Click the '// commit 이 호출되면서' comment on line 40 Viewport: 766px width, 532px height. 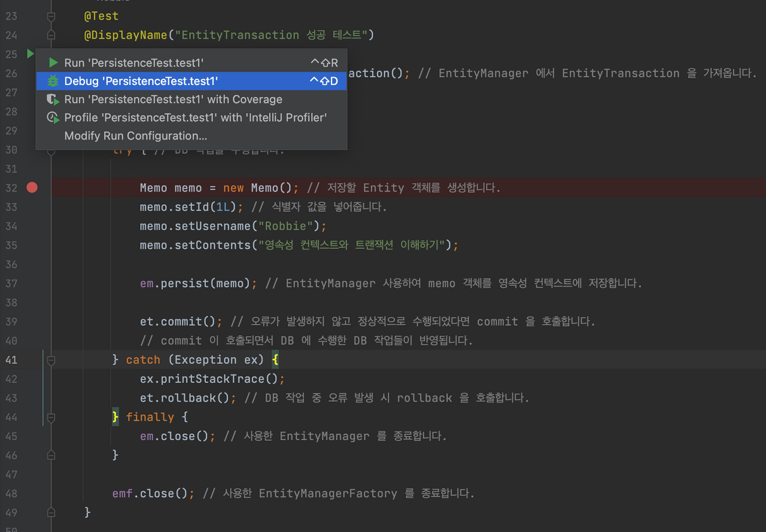coord(306,341)
